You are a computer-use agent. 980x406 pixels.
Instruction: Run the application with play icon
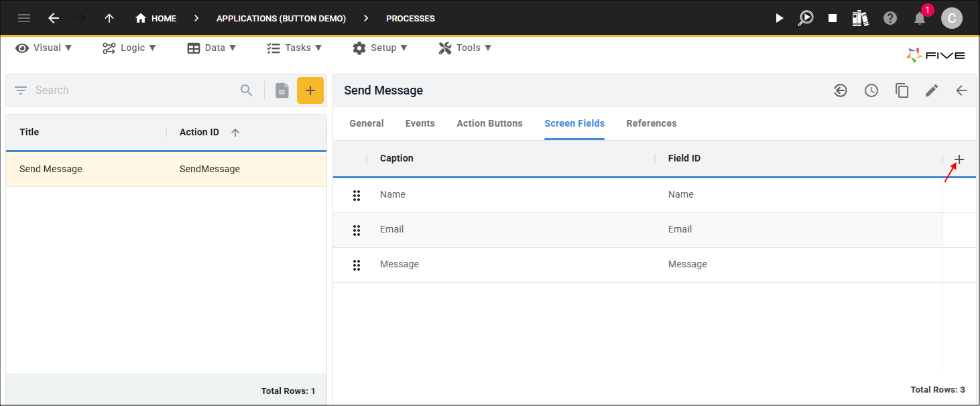779,18
